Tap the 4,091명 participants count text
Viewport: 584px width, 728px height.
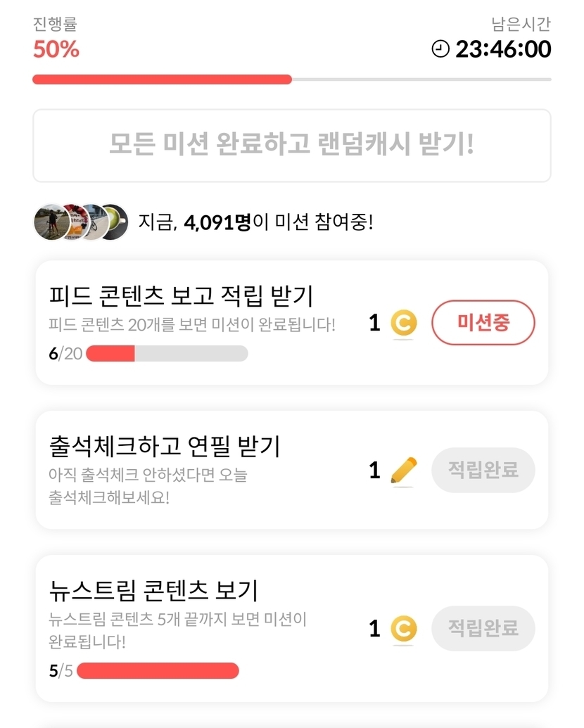click(x=217, y=223)
